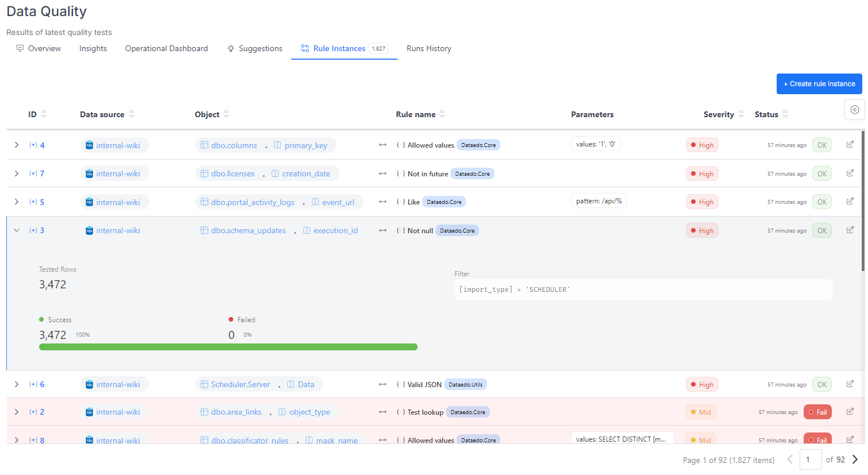Click the link icon in Not in future row
Viewport: 868px width, 475px height.
coord(383,173)
